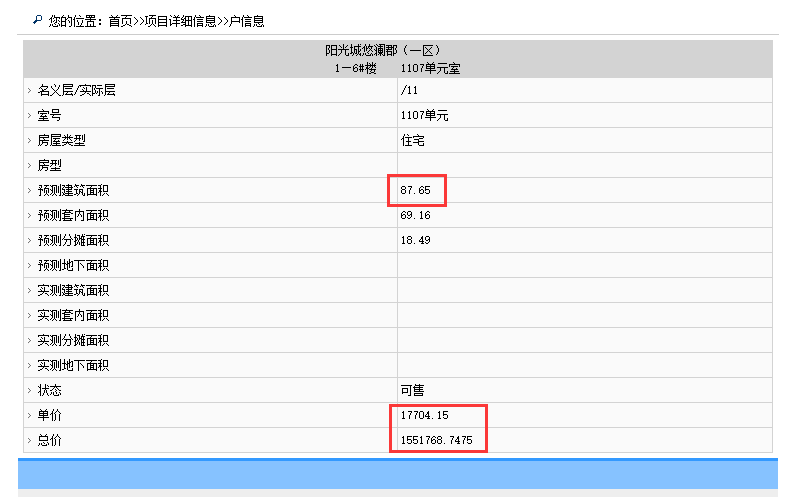This screenshot has width=793, height=497.
Task: Select the value 18.49
Action: pyautogui.click(x=415, y=240)
